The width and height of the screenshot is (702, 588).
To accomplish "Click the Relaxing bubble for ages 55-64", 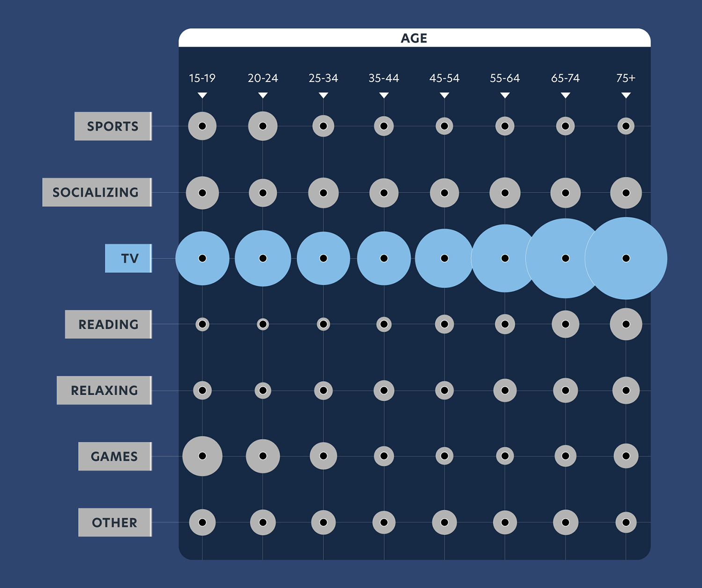I will coord(505,390).
